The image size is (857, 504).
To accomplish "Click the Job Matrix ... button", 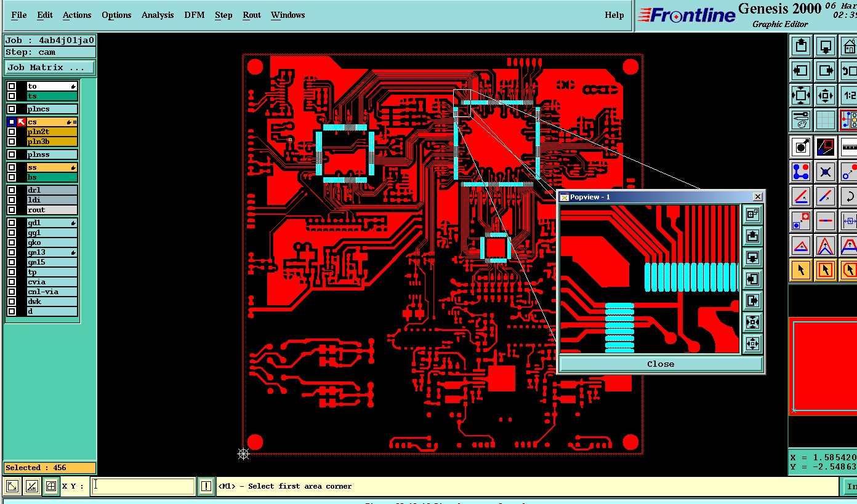I will click(50, 67).
